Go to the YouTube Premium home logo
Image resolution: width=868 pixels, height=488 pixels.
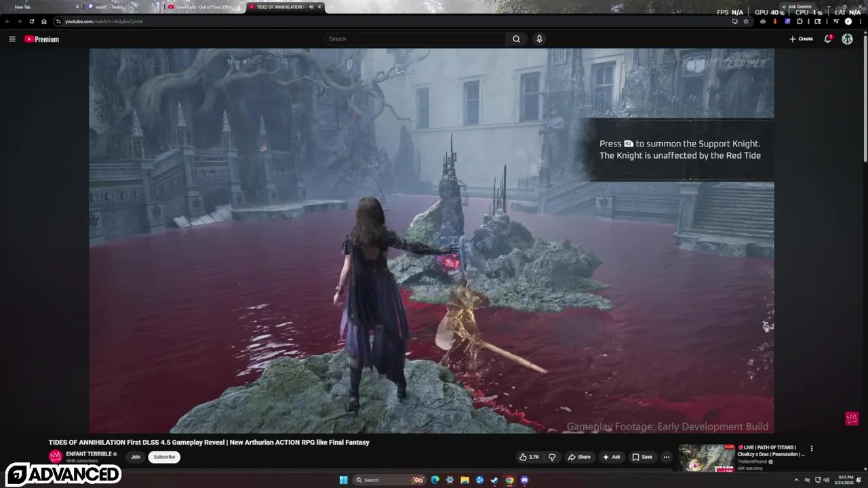pos(42,39)
